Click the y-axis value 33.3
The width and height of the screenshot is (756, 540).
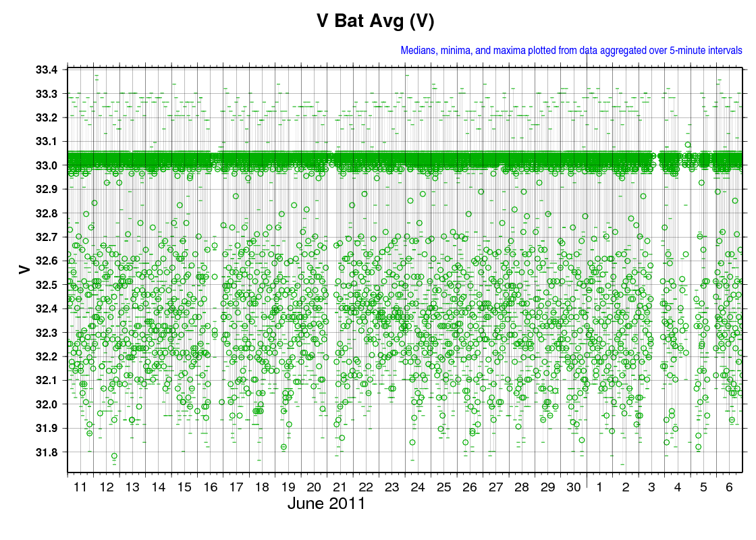click(x=47, y=94)
